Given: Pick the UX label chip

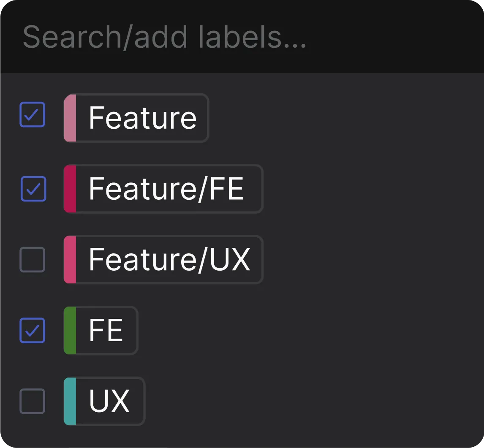Looking at the screenshot, I should (x=109, y=401).
